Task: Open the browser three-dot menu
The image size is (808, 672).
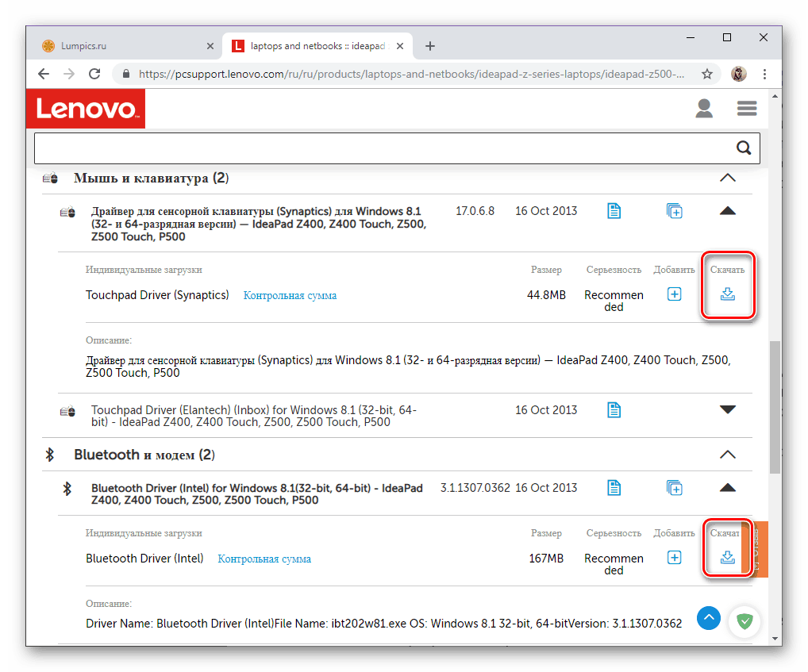Action: (x=764, y=73)
